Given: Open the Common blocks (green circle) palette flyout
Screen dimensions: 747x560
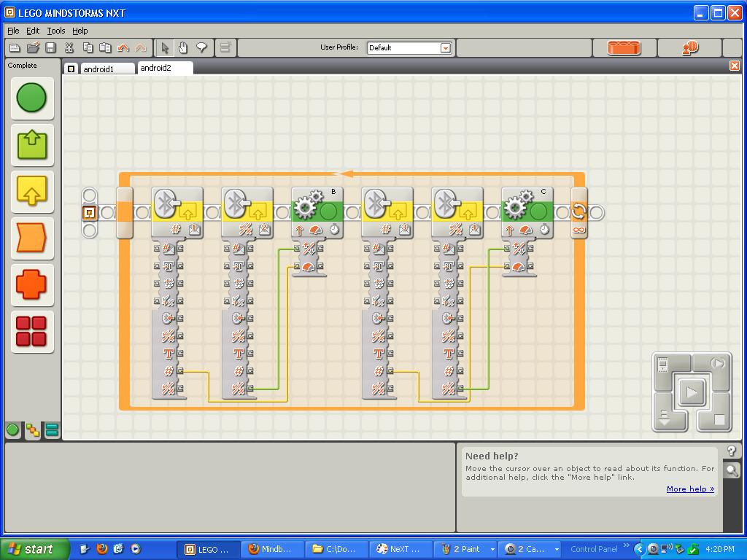Looking at the screenshot, I should [31, 98].
